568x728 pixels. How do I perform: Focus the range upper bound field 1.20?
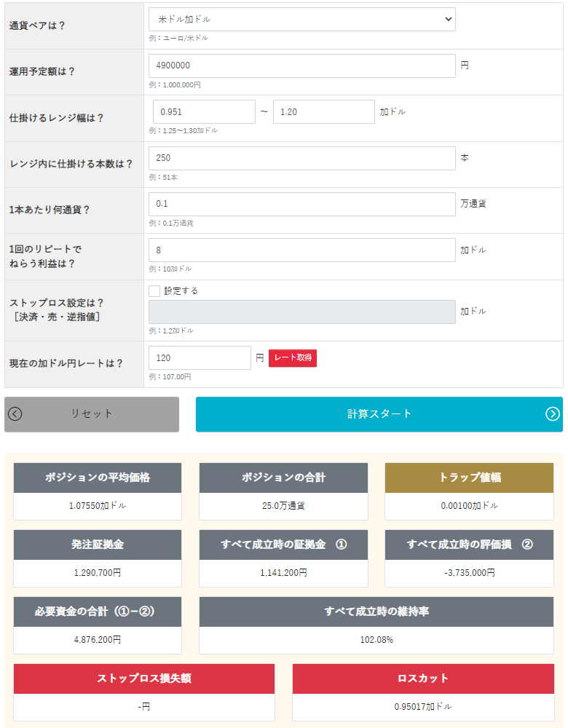(x=324, y=112)
